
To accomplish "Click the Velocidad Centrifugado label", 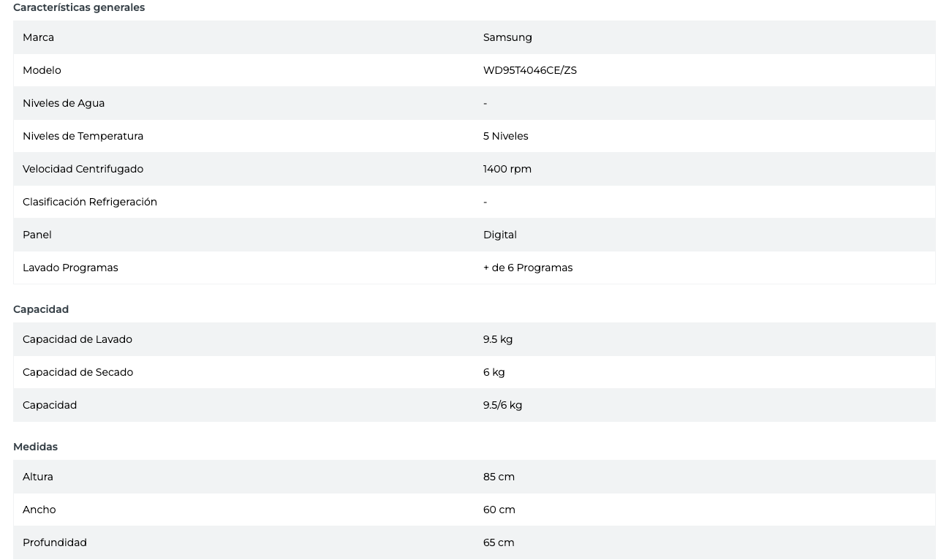I will [83, 169].
